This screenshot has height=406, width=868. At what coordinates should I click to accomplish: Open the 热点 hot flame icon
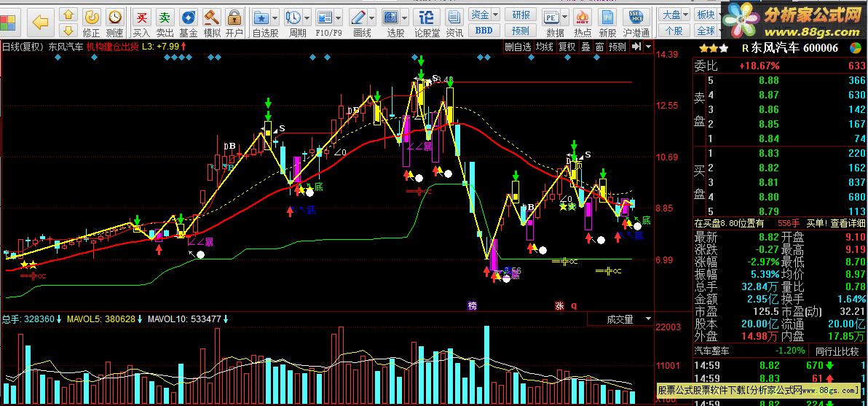point(583,17)
